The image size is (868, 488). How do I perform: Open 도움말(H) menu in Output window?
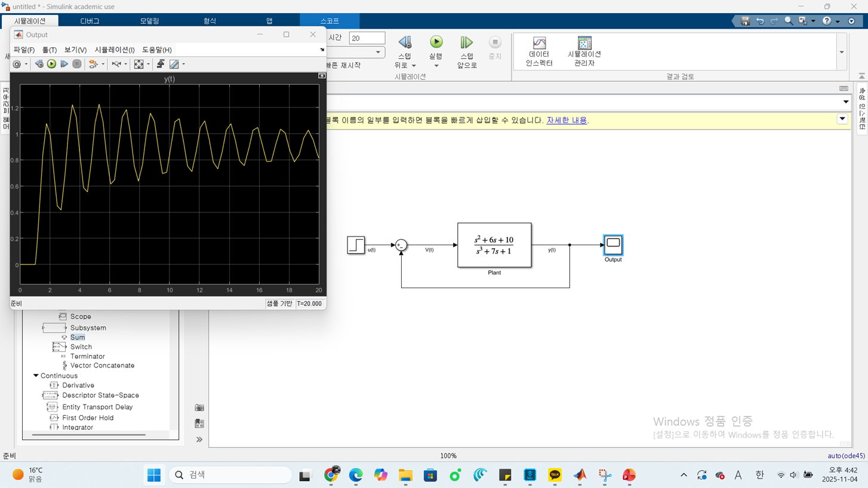click(x=157, y=50)
